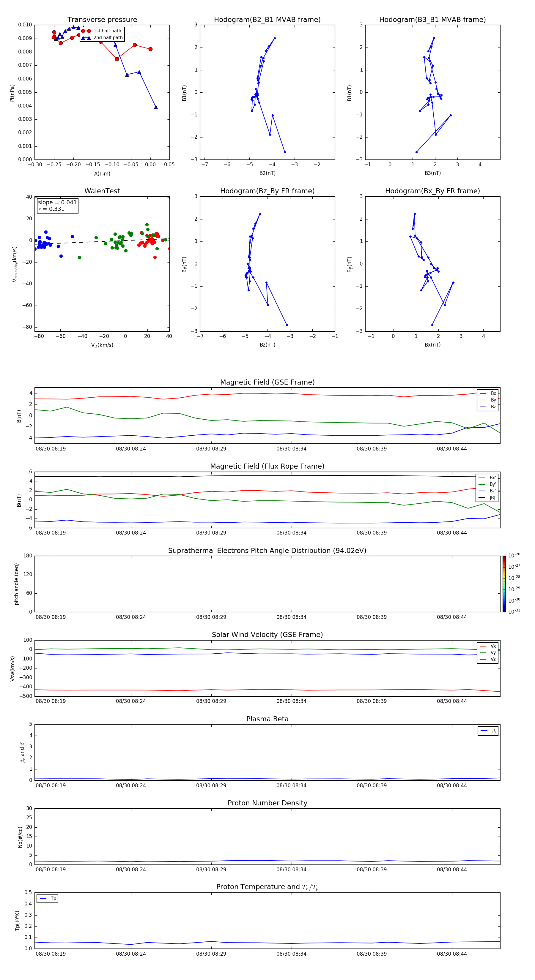Select "Bz" in the GSE magnetic field legend

coord(488,407)
